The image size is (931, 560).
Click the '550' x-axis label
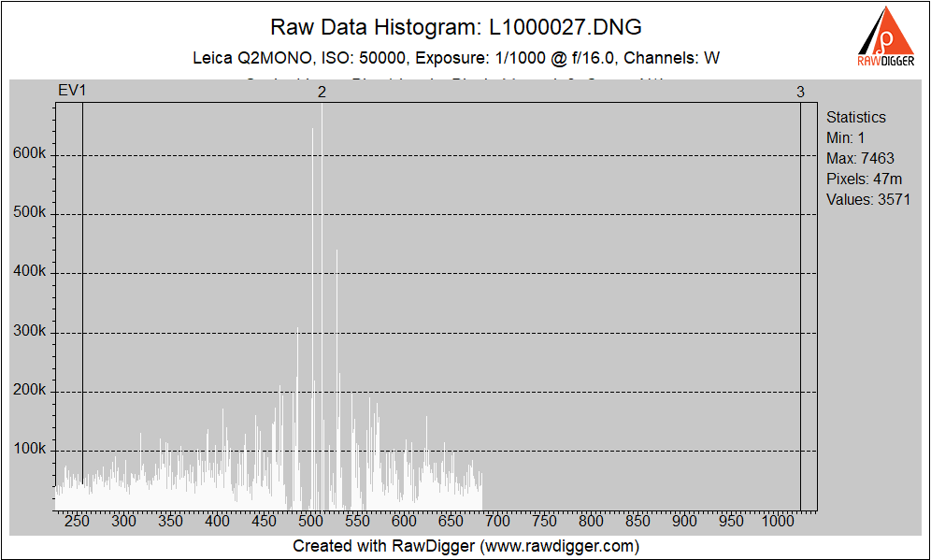pos(357,522)
